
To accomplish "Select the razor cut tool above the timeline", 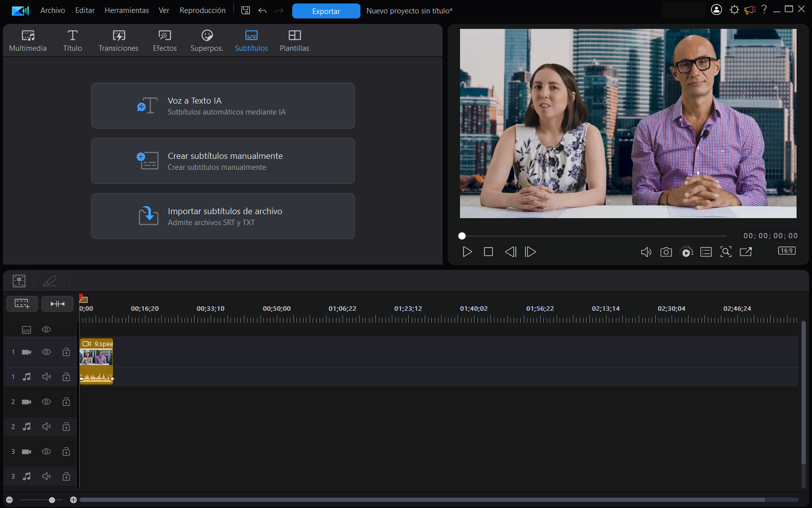I will coord(50,280).
